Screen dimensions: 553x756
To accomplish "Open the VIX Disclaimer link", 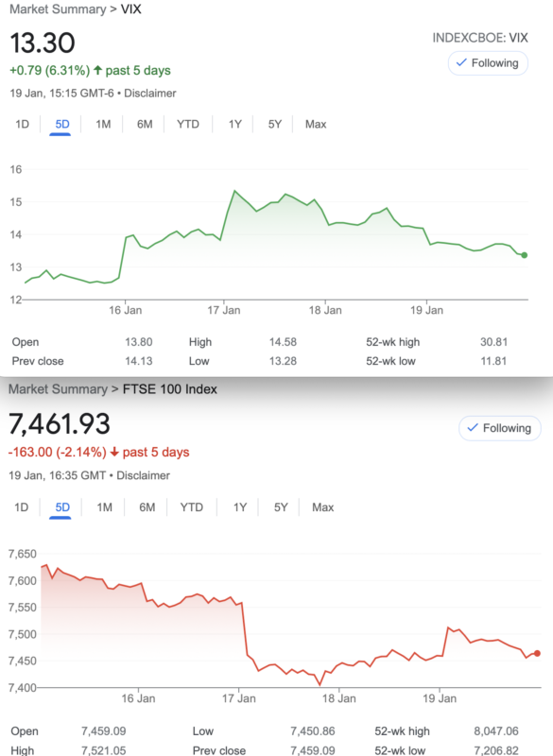I will (x=150, y=93).
